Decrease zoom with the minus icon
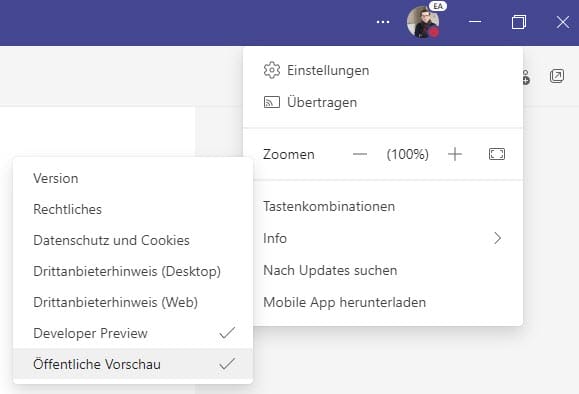Screen dimensions: 579x394 360,154
